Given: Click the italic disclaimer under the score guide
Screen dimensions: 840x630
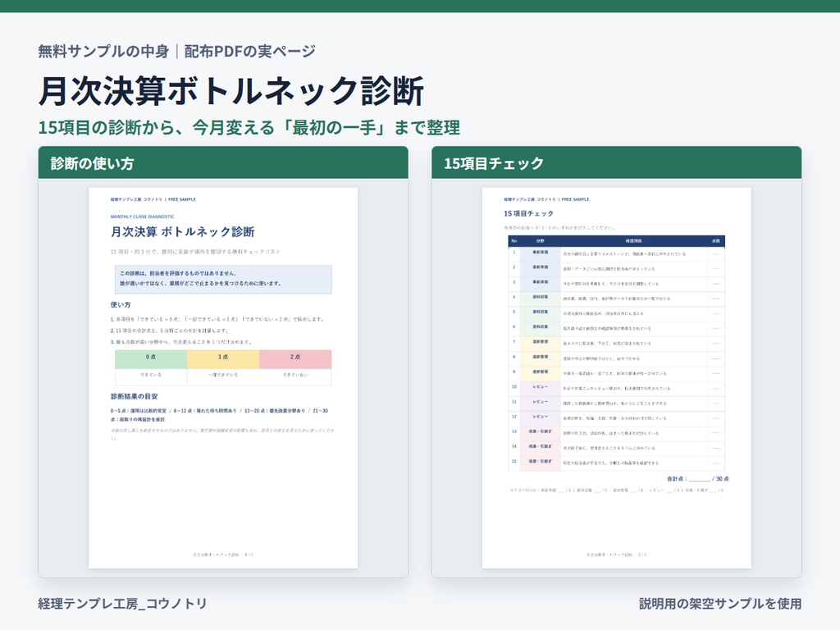Looking at the screenshot, I should click(x=221, y=435).
